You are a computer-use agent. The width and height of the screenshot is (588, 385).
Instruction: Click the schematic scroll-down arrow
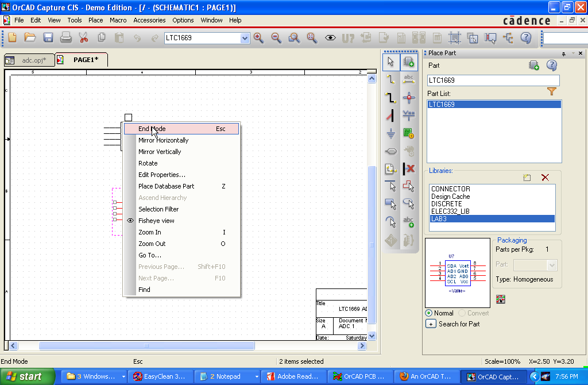coord(372,336)
